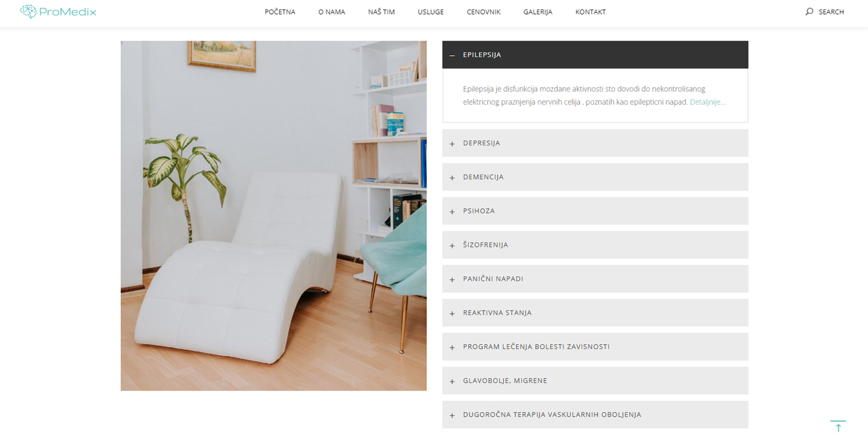868x442 pixels.
Task: Click the plus icon beside Psihoza
Action: click(452, 211)
